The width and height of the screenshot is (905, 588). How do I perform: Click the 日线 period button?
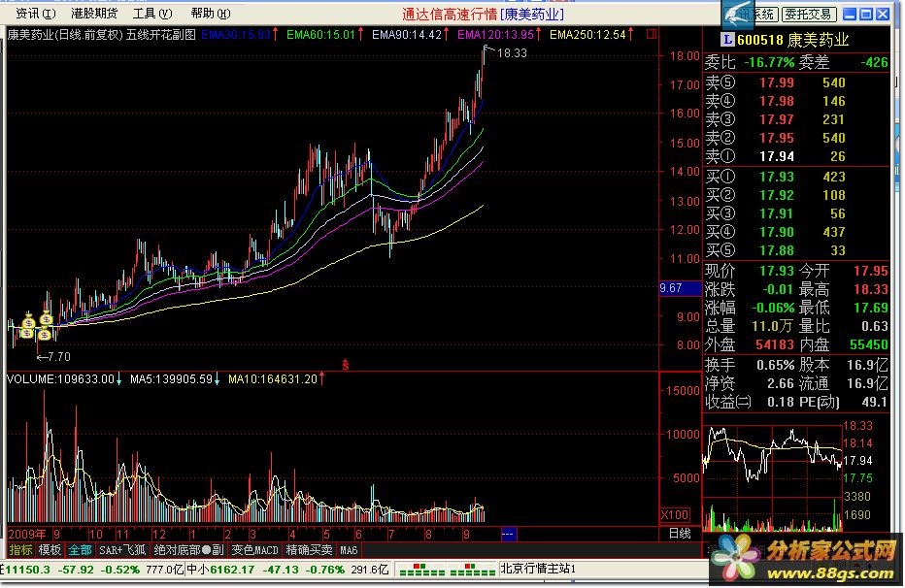[x=680, y=534]
